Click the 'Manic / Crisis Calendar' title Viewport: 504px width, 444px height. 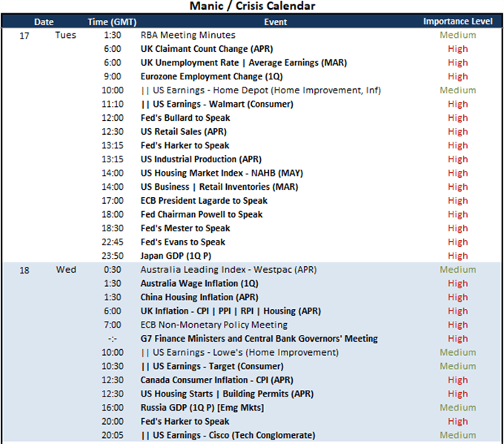[252, 6]
